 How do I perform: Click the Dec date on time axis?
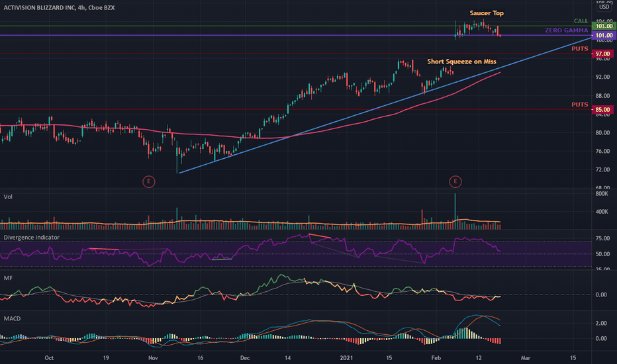coord(245,357)
